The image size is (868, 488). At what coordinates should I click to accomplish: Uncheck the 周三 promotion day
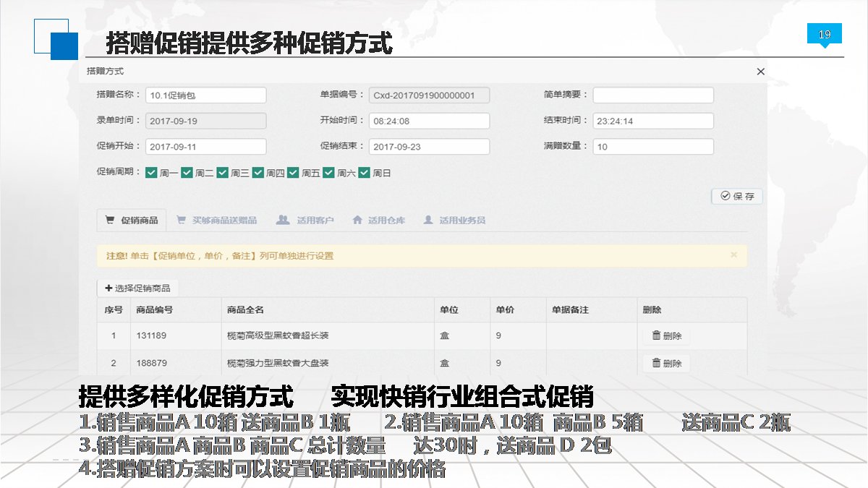pyautogui.click(x=222, y=173)
